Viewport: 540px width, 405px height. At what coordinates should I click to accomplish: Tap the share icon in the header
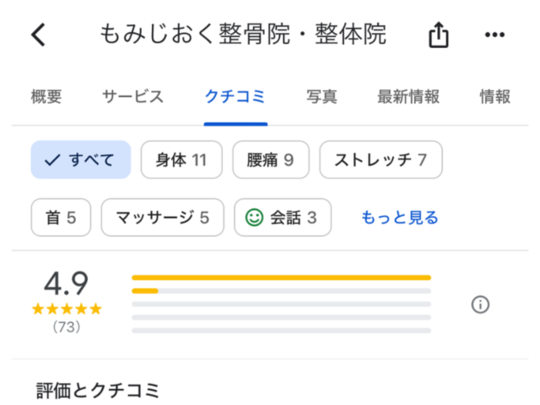click(438, 34)
